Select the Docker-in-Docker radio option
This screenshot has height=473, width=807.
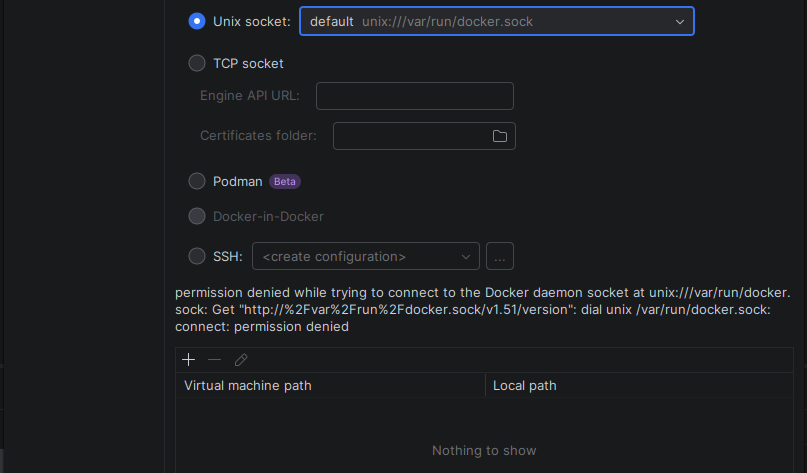[x=197, y=216]
